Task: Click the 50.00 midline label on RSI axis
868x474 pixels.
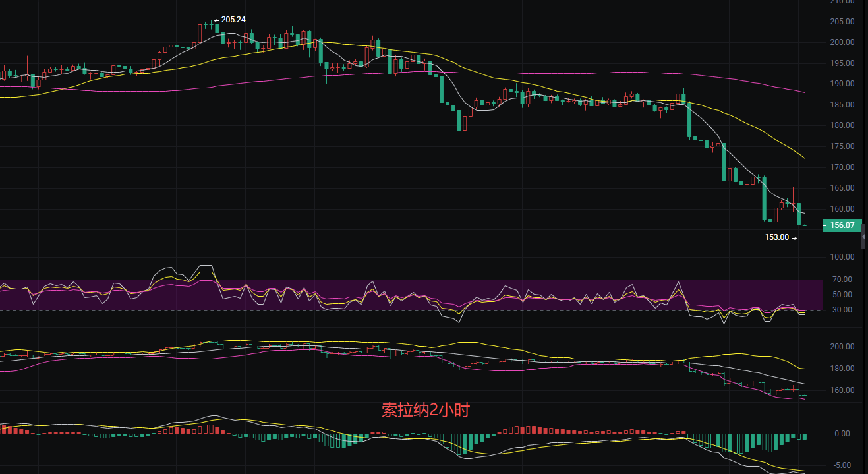Action: point(843,295)
